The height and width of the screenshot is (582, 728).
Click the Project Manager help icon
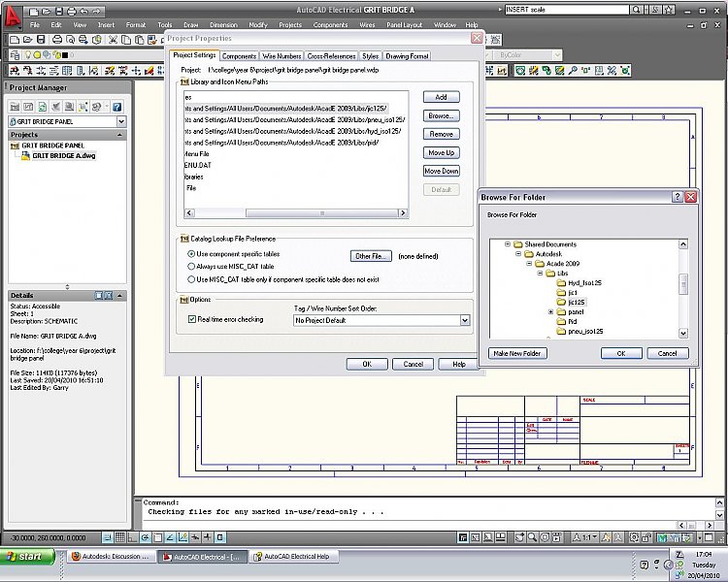pyautogui.click(x=116, y=107)
